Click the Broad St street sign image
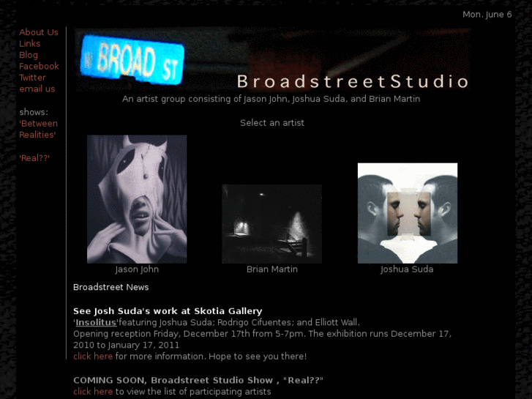The height and width of the screenshot is (399, 532). (x=132, y=60)
